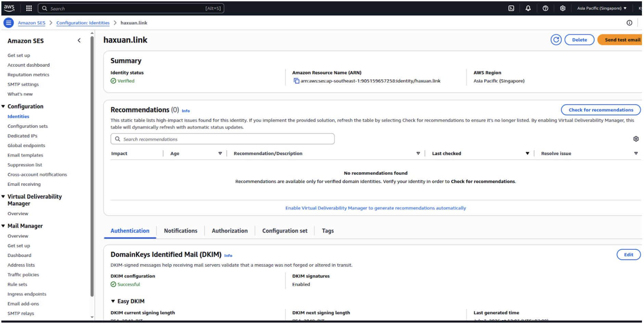Image resolution: width=644 pixels, height=324 pixels.
Task: Switch to the Tags tab
Action: (x=328, y=231)
